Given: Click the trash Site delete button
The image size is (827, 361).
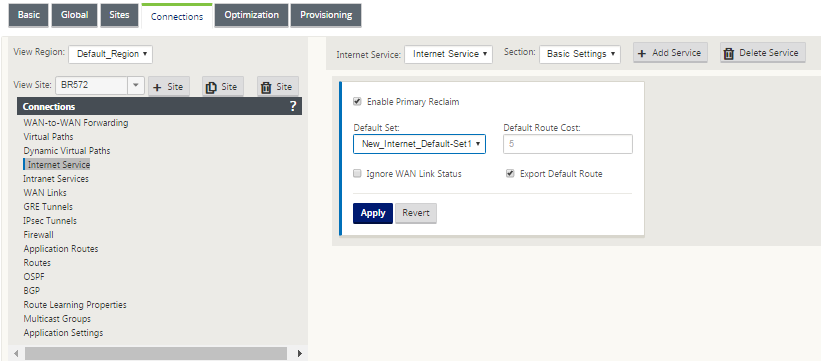Looking at the screenshot, I should (277, 87).
